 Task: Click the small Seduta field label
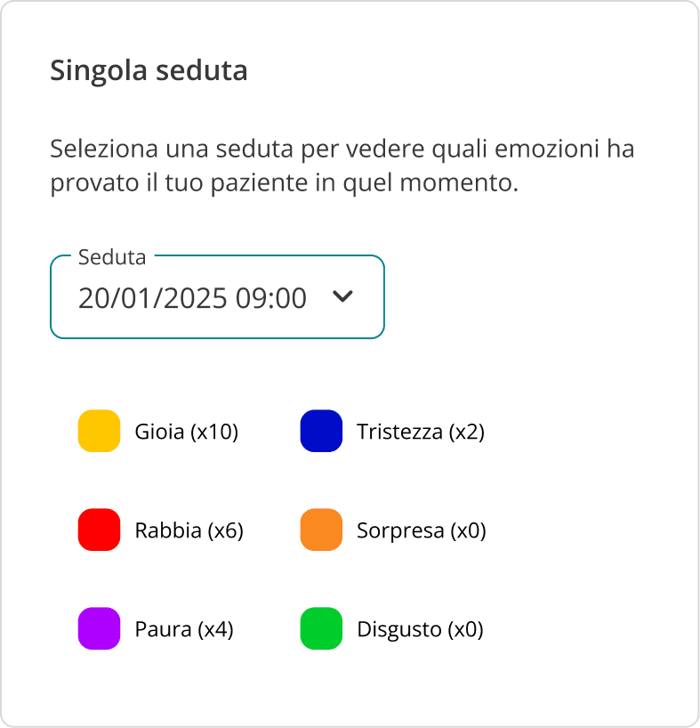112,257
